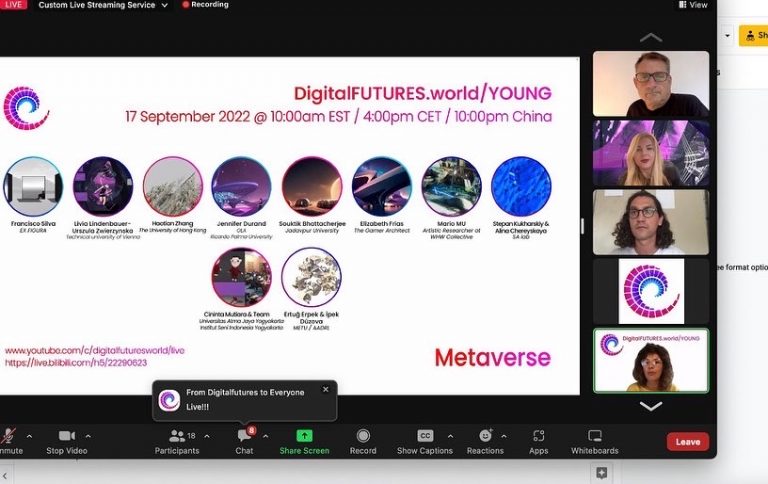
Task: Click the youtube.com/c/digitalfuturesworld/live link
Action: click(x=95, y=350)
